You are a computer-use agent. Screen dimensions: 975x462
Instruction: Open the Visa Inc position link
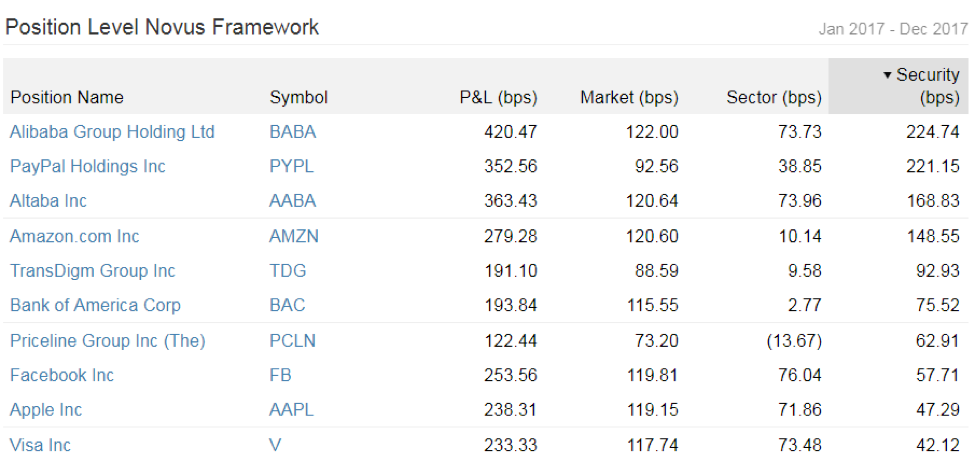[x=40, y=445]
